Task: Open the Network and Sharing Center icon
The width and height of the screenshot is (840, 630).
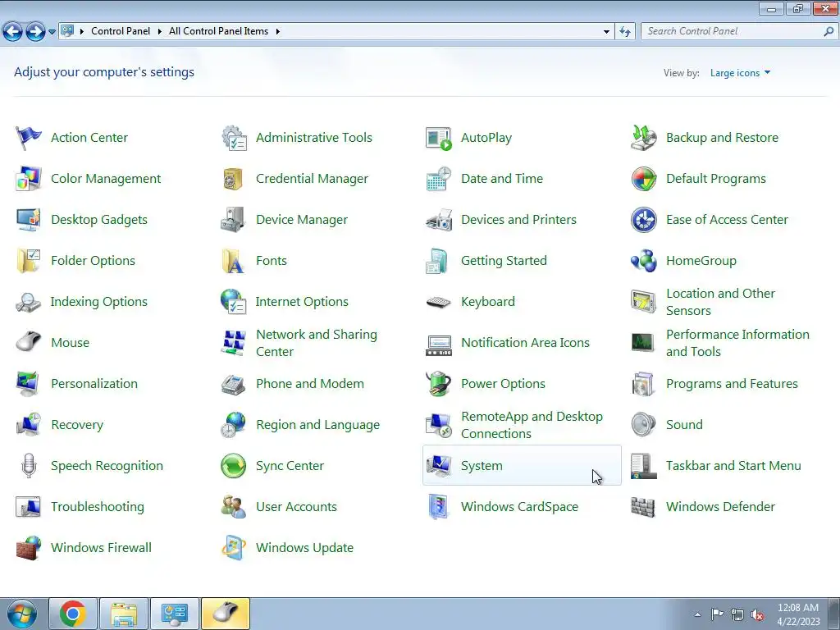Action: [234, 343]
